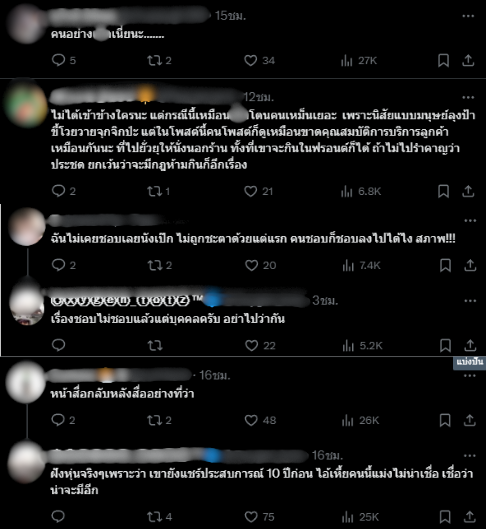The image size is (486, 529).
Task: Click the แบ่งปัน share tooltip label
Action: point(469,363)
